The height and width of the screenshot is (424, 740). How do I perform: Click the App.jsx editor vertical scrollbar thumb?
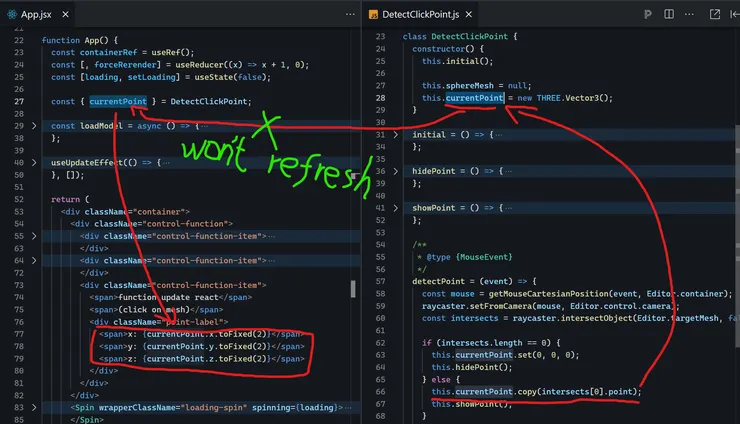click(353, 289)
